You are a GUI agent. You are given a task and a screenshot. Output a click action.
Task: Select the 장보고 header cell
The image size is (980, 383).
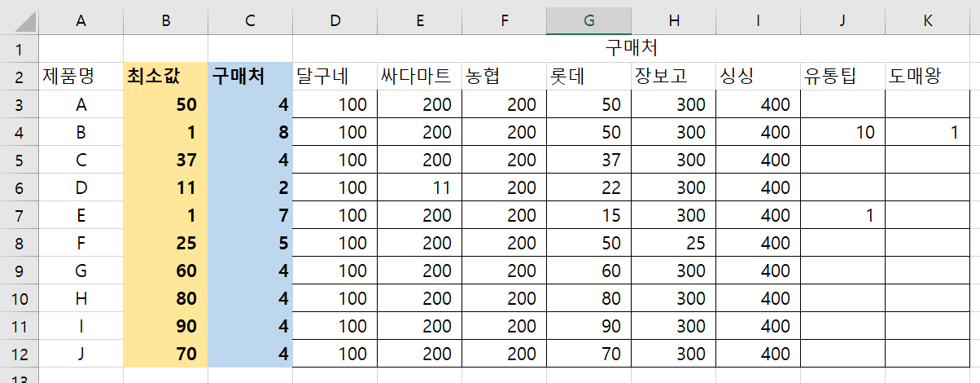click(673, 77)
